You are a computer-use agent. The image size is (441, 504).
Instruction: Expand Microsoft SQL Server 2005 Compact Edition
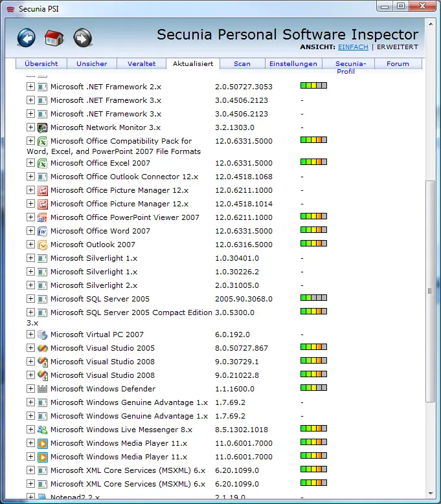(30, 312)
